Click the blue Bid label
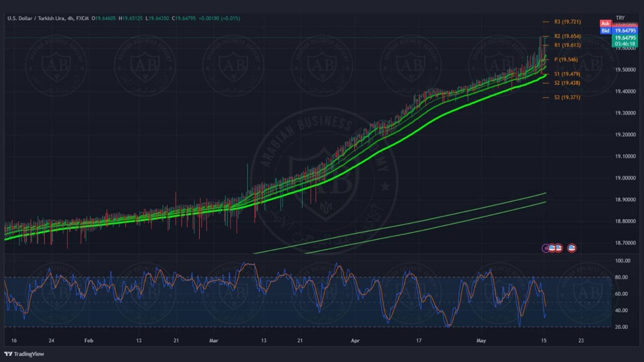Viewport: 644px width, 362px height. (x=605, y=30)
